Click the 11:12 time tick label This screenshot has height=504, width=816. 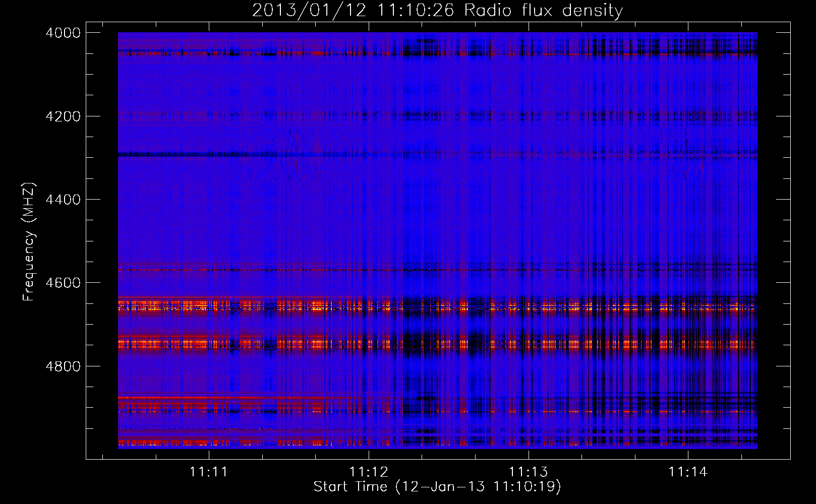coord(369,472)
